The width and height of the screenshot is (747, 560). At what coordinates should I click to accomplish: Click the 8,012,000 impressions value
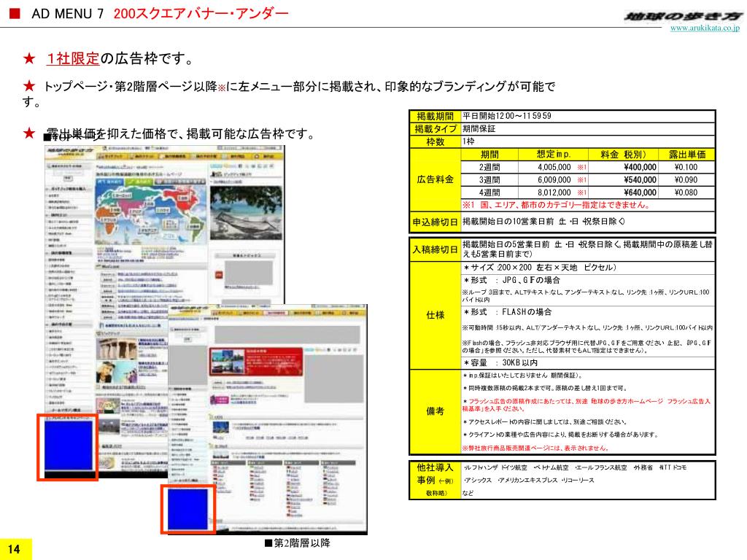pos(554,192)
